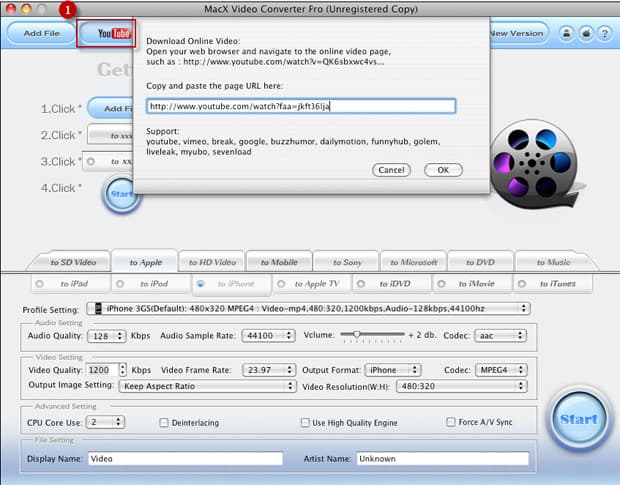Switch to the to HD Video tab
Screen dimensions: 620x485
pos(212,262)
